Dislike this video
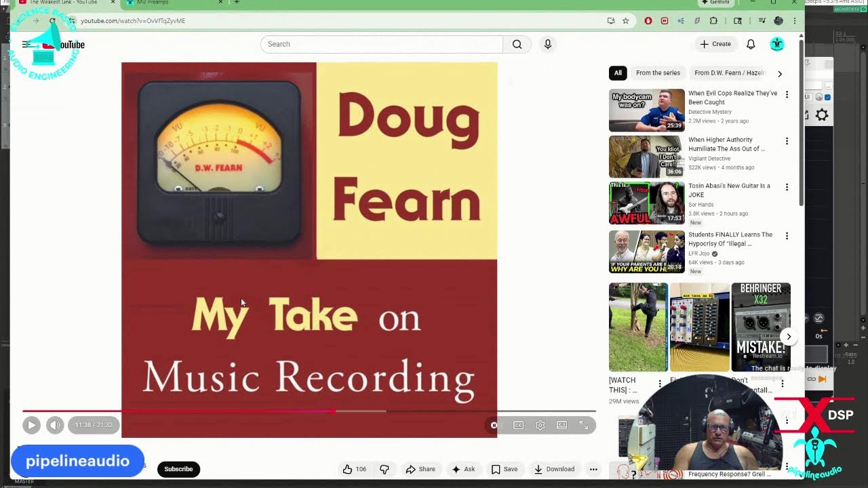The image size is (868, 488). point(384,469)
